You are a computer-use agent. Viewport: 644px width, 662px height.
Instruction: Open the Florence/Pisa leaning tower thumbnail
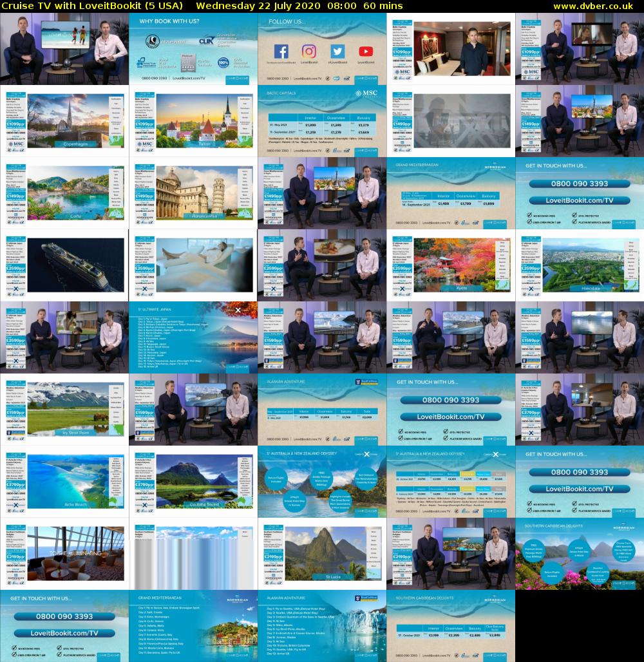tap(193, 193)
